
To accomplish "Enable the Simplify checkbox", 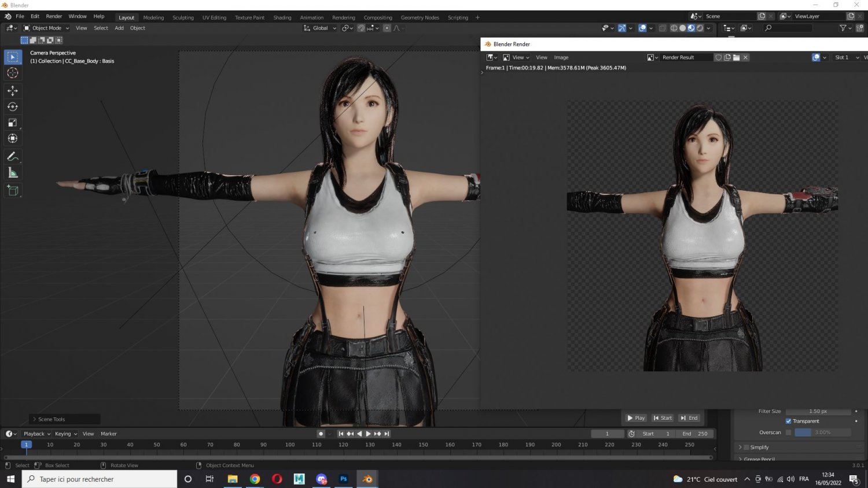I will (x=746, y=447).
